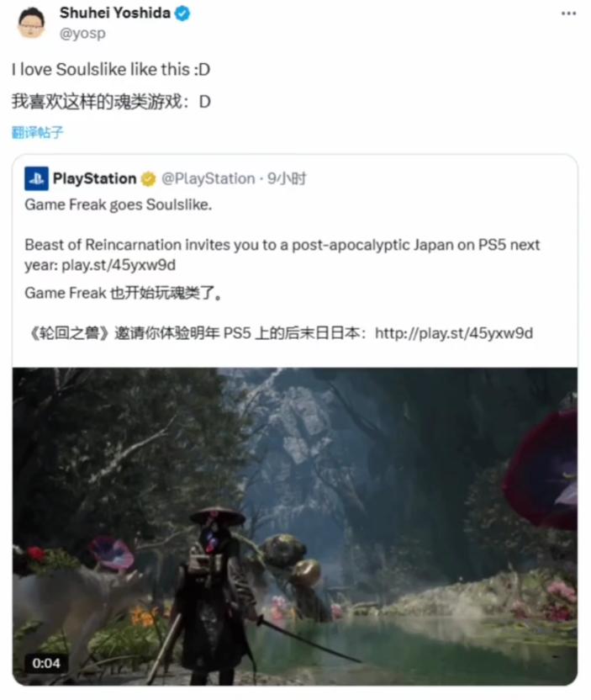Image resolution: width=591 pixels, height=700 pixels.
Task: Open Shuhei Yoshida's profile avatar
Action: click(31, 23)
